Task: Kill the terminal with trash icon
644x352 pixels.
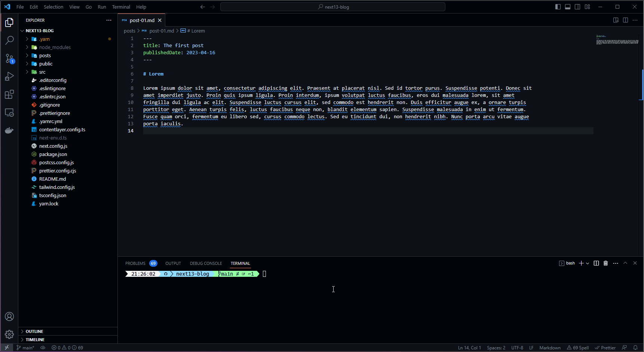Action: [x=605, y=263]
